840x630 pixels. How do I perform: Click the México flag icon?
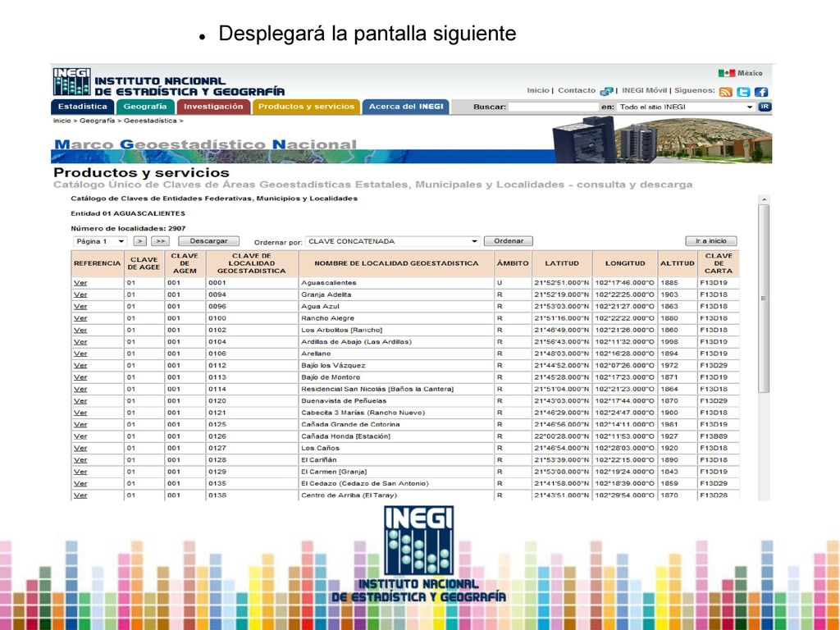727,73
